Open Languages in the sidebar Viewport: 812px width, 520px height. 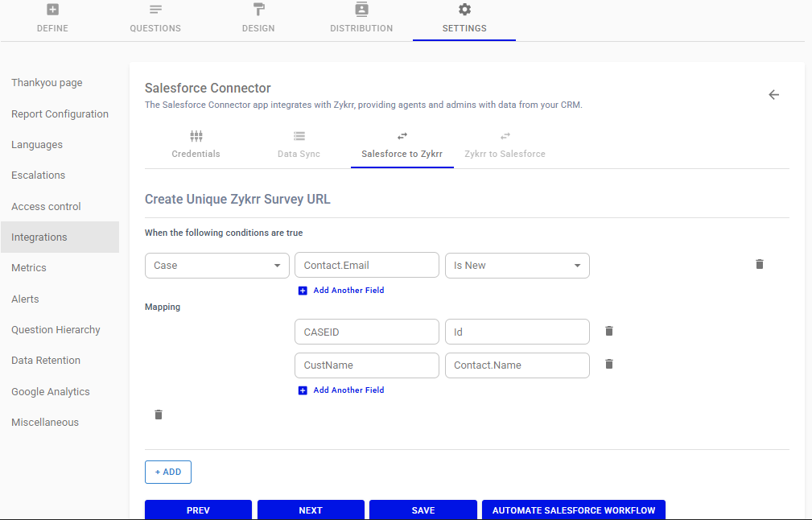pos(37,145)
